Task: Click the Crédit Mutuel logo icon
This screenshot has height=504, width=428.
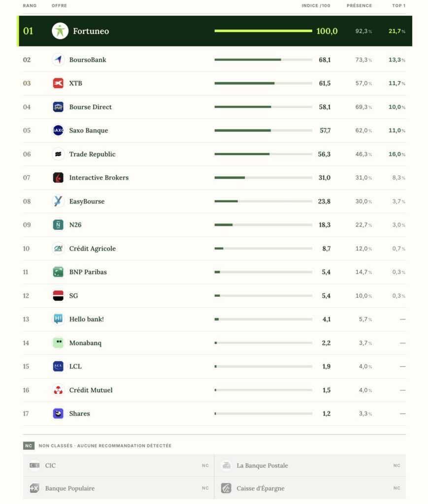Action: pyautogui.click(x=58, y=390)
